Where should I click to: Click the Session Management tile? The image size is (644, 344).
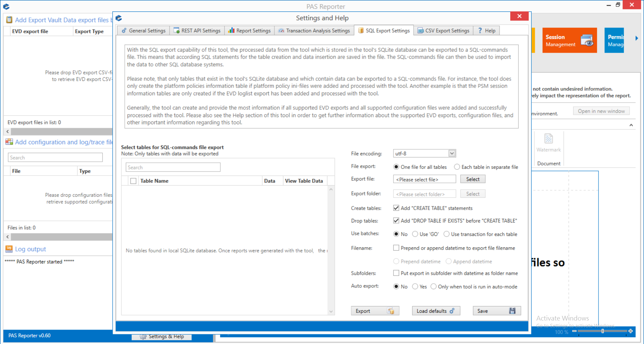[570, 40]
